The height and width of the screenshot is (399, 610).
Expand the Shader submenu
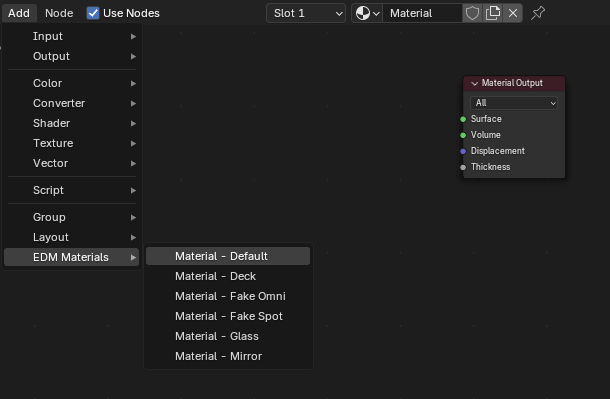72,123
